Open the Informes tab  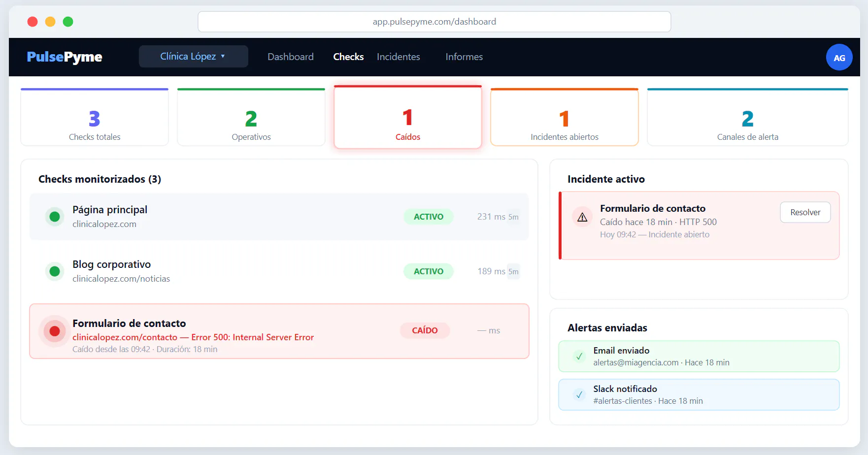464,57
